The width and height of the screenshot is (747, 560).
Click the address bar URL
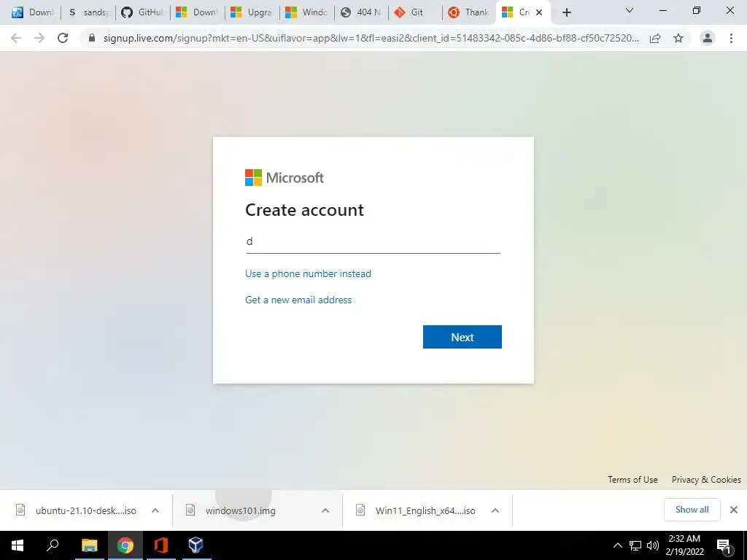(x=371, y=38)
